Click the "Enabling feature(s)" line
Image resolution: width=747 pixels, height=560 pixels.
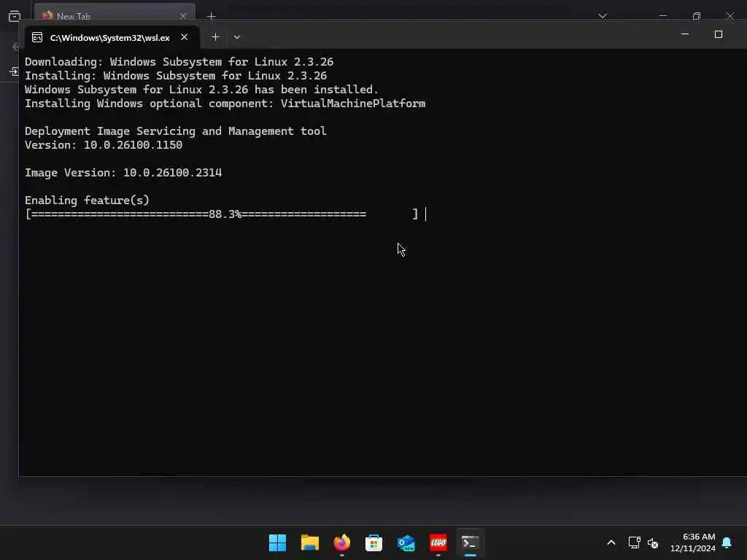tap(87, 201)
